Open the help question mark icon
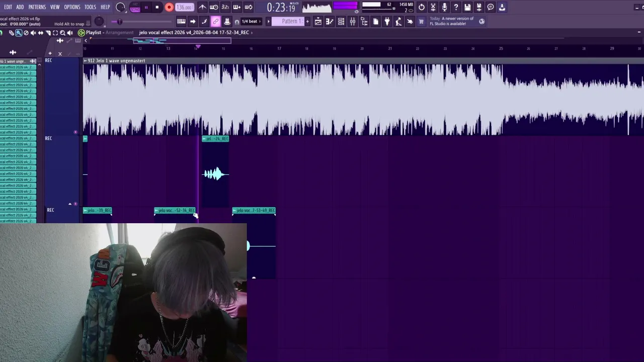This screenshot has height=362, width=644. pos(456,7)
